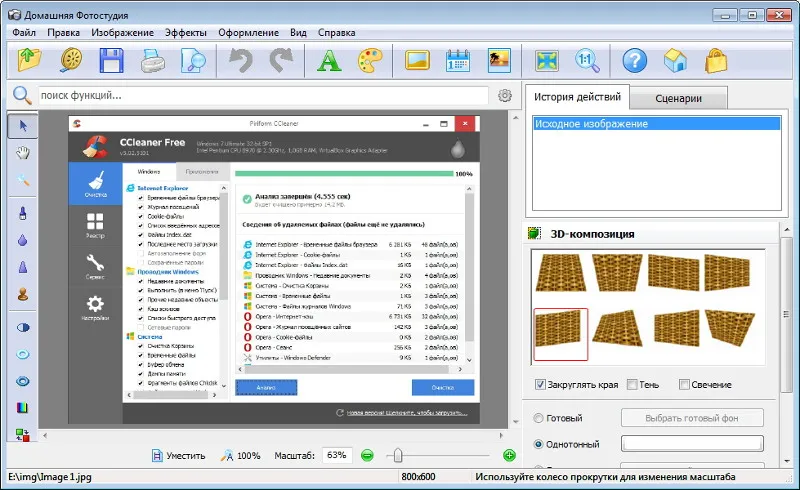
Task: Click the search settings gear icon
Action: 505,95
